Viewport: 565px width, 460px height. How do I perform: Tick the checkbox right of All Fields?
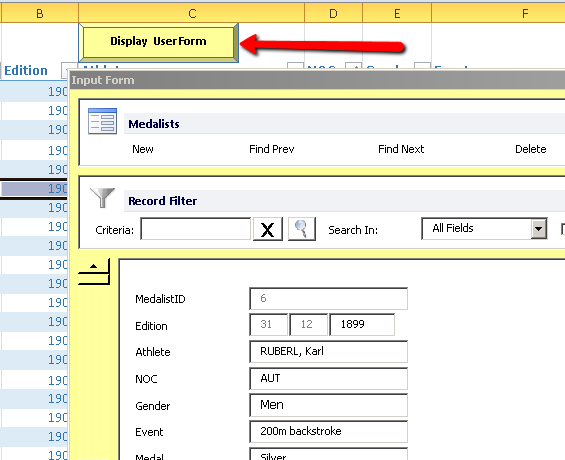[x=563, y=229]
